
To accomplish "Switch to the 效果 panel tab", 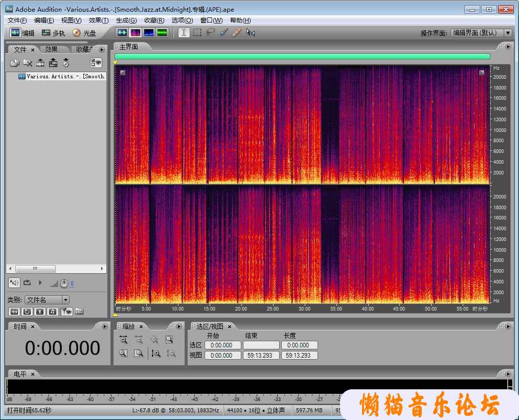I will [x=51, y=49].
